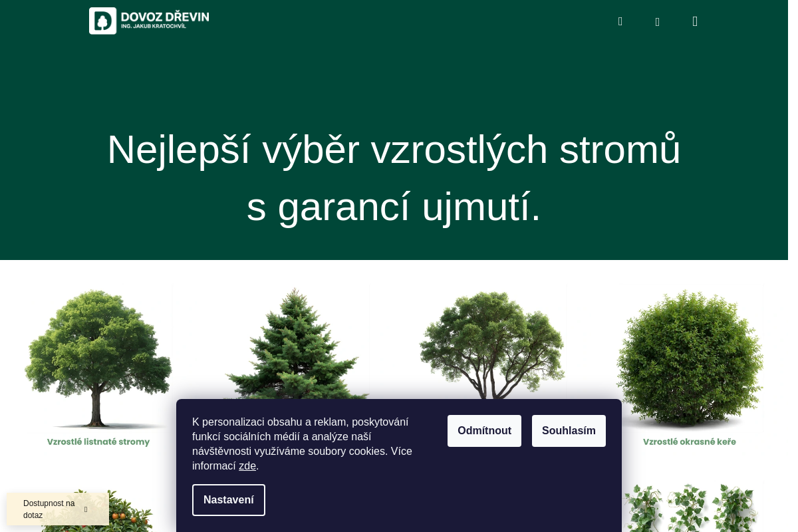This screenshot has width=798, height=532.
Task: Open cookie Nastavení settings
Action: point(229,500)
